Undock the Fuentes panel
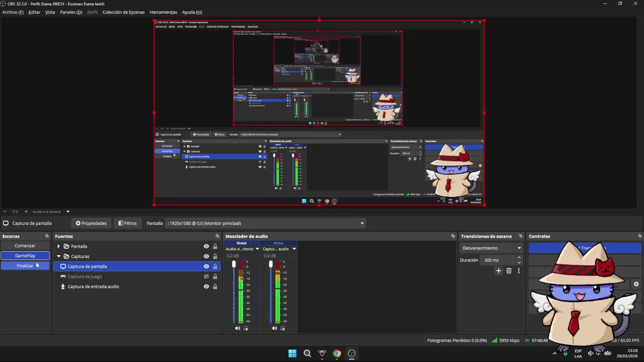644x362 pixels. [x=217, y=236]
